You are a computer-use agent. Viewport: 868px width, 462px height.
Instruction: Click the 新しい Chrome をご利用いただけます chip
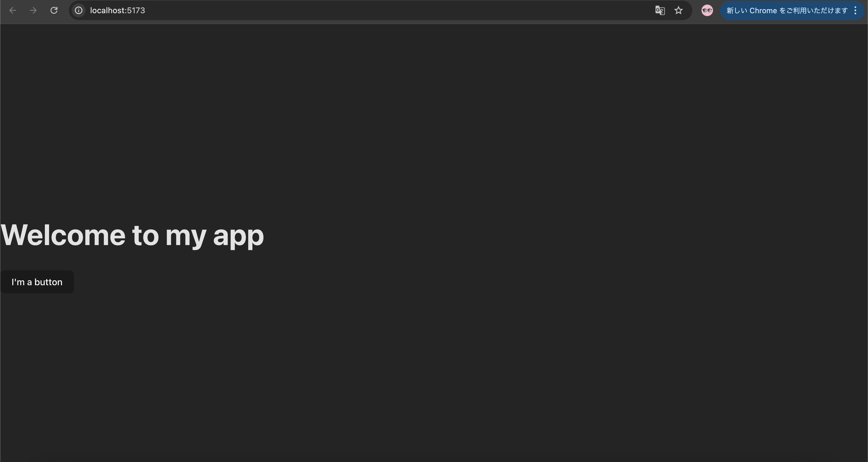point(787,10)
